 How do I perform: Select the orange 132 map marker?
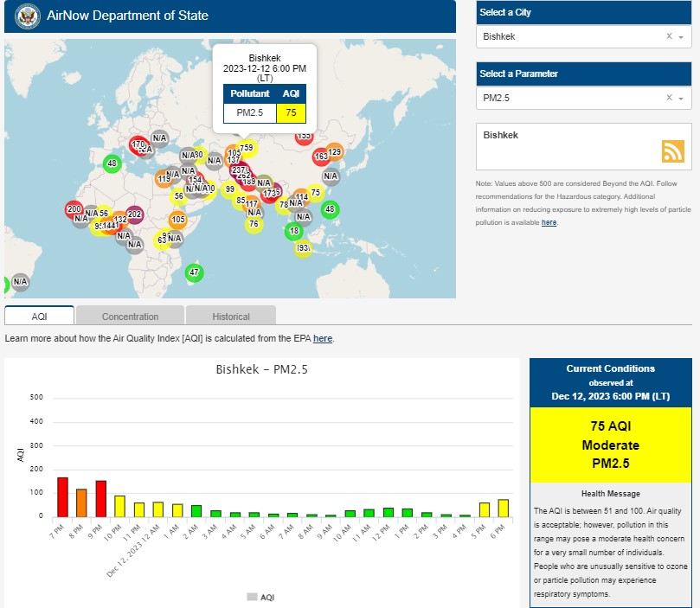click(120, 220)
